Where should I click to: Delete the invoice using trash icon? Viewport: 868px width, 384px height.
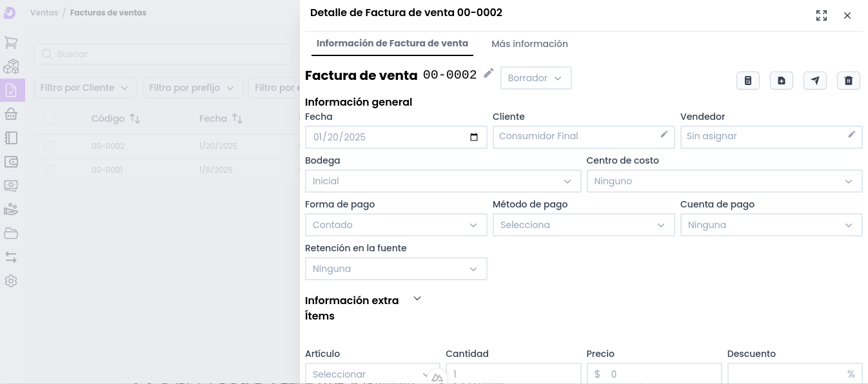pyautogui.click(x=849, y=81)
